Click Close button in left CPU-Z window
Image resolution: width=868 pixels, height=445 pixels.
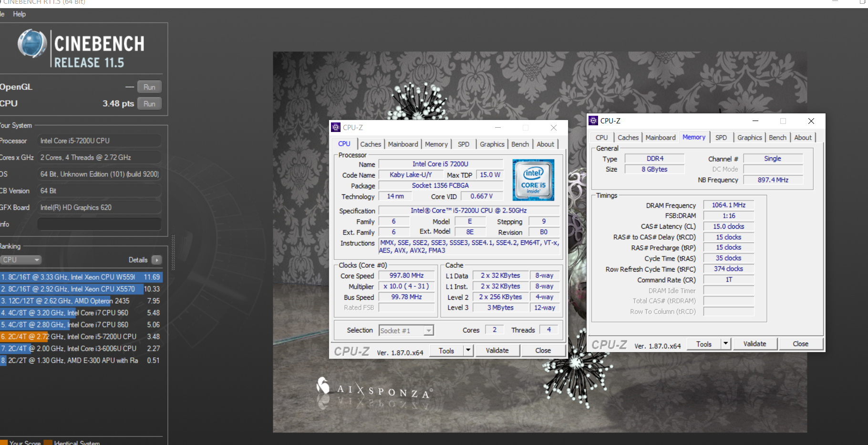pyautogui.click(x=543, y=351)
